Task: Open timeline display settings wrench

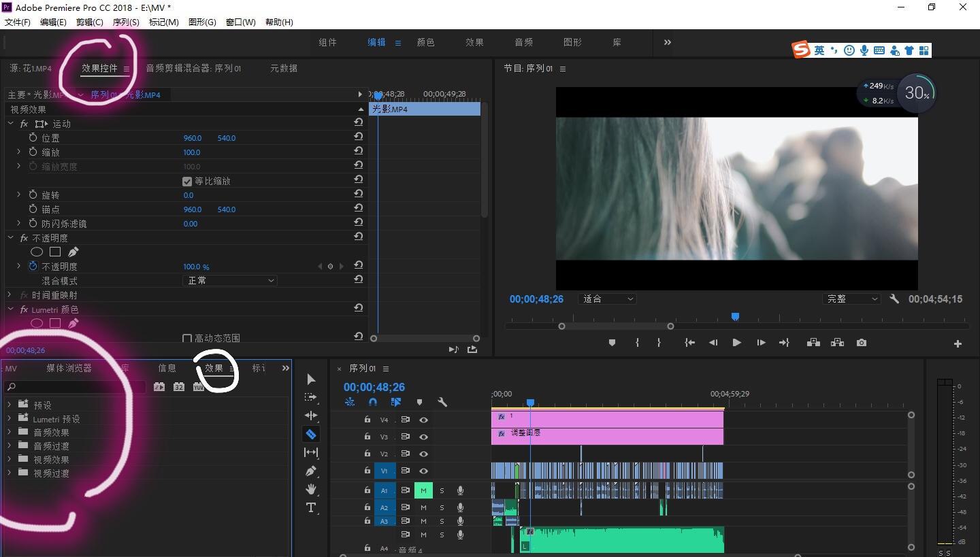Action: click(442, 402)
